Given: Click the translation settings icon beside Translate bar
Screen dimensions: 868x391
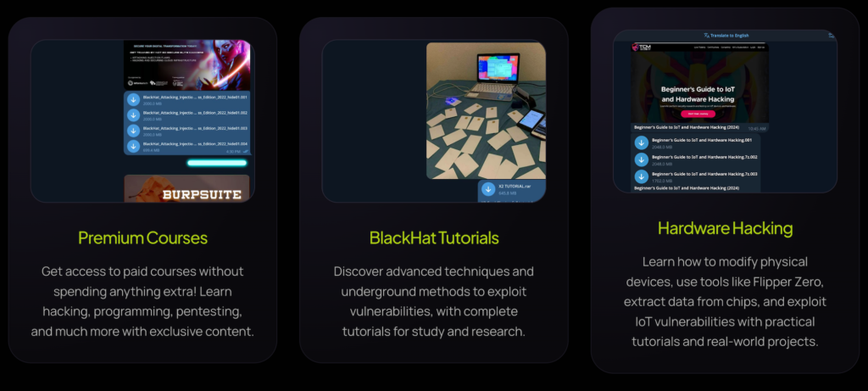Looking at the screenshot, I should click(831, 36).
